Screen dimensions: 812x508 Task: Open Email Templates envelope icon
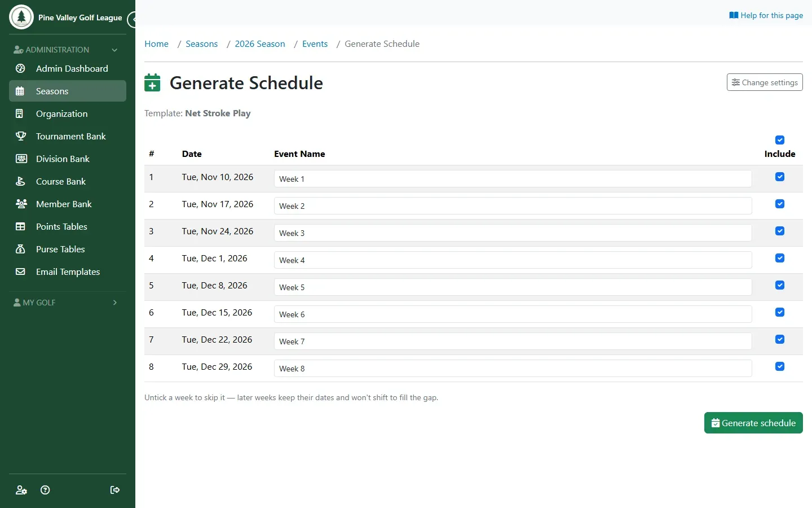click(x=21, y=271)
